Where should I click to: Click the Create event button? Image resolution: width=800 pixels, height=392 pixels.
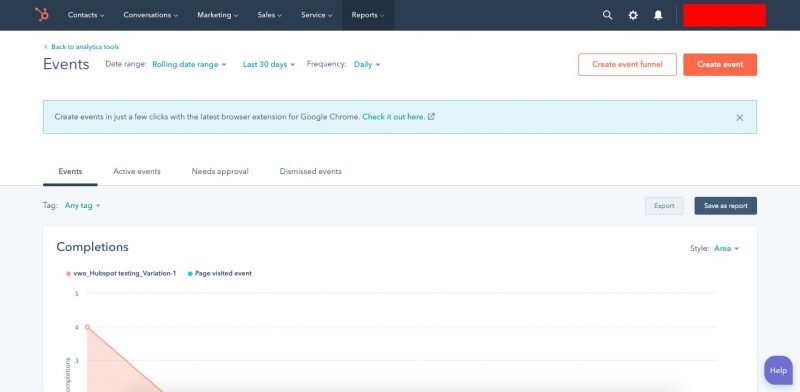click(720, 64)
